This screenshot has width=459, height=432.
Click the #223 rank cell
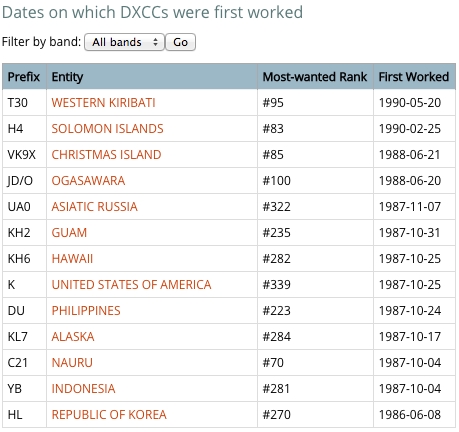315,311
